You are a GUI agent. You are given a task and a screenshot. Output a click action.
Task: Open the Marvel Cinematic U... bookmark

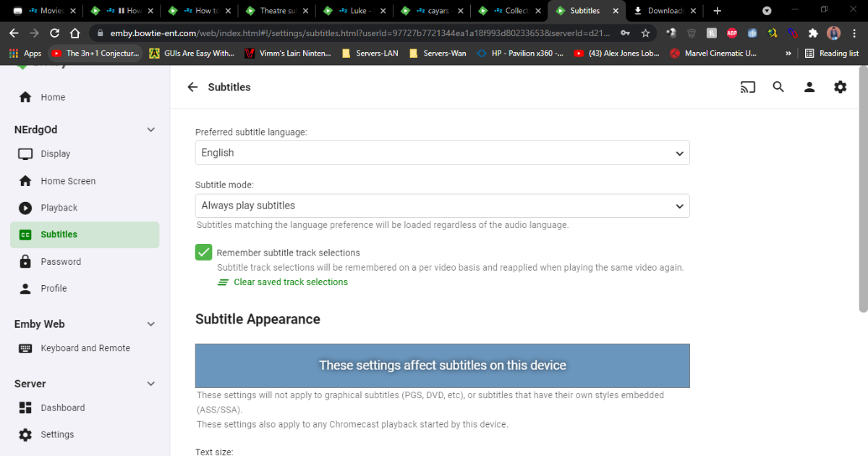click(714, 54)
